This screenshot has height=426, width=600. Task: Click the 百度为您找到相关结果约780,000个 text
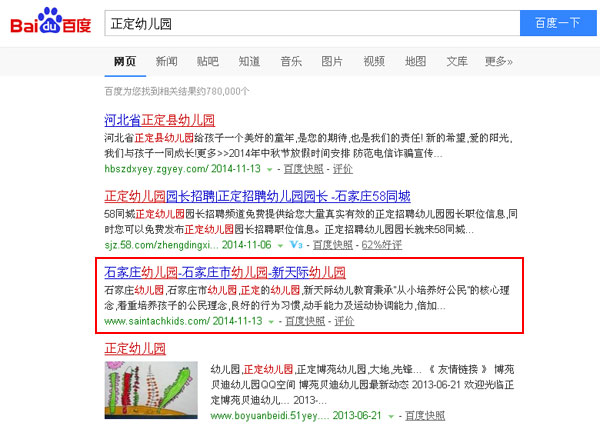pyautogui.click(x=177, y=91)
